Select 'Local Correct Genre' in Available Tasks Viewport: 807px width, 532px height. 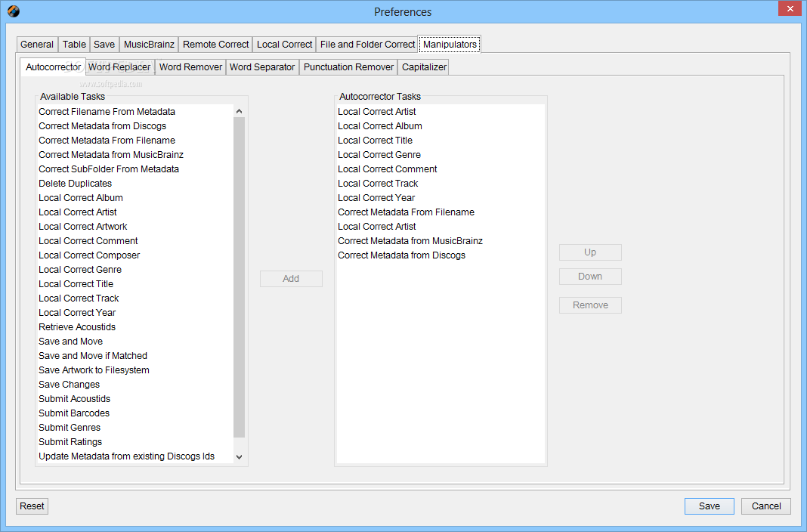tap(135, 270)
